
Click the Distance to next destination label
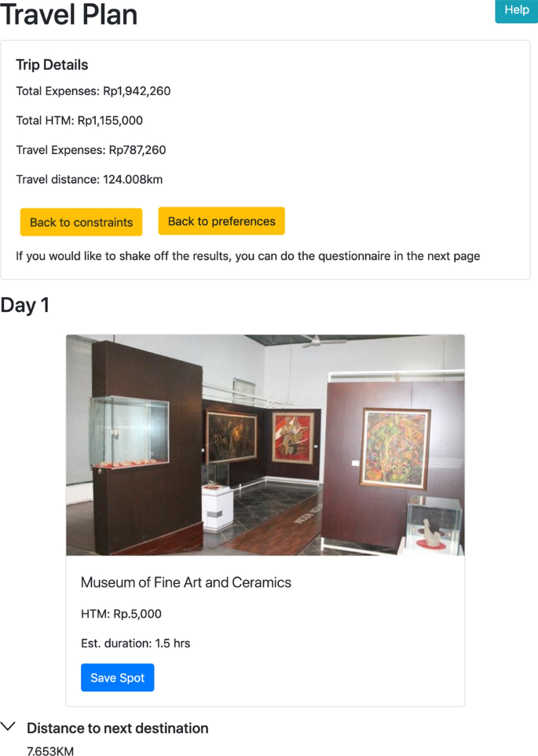(x=118, y=728)
